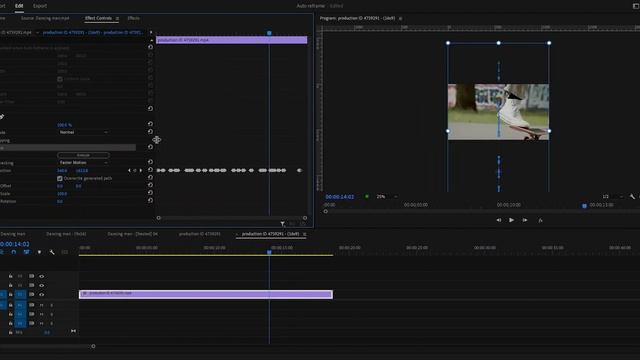Lock the V2 video track

point(11,285)
